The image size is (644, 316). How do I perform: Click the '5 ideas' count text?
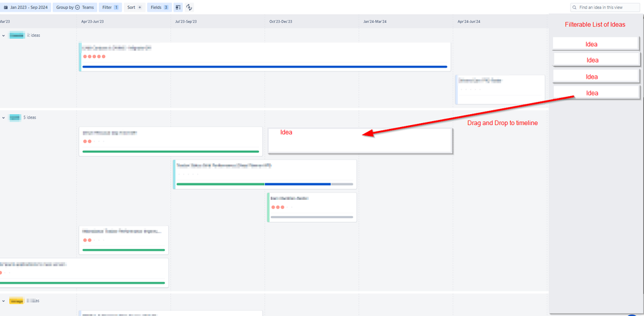(30, 117)
